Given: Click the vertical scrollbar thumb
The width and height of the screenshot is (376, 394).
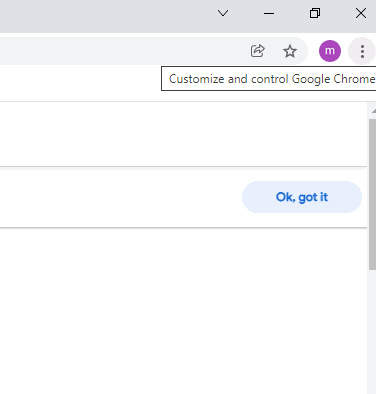Looking at the screenshot, I should pos(372,194).
